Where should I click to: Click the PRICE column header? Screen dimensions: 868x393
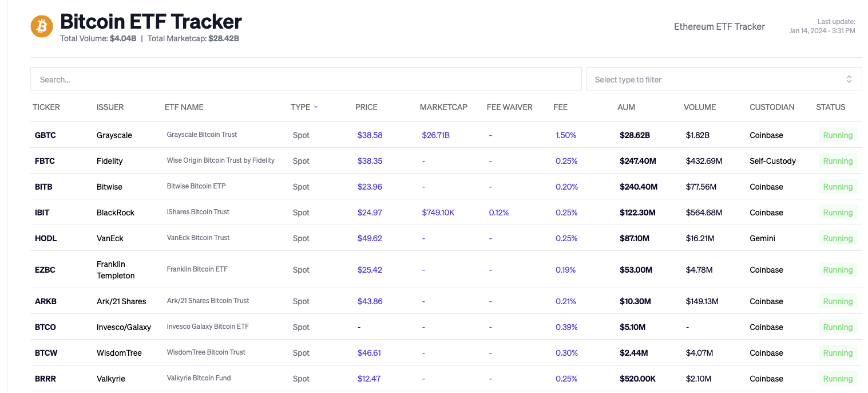click(366, 107)
